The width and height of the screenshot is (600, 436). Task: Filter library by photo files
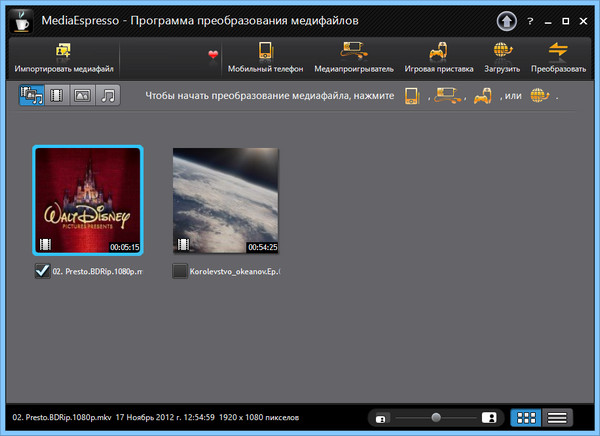(82, 95)
